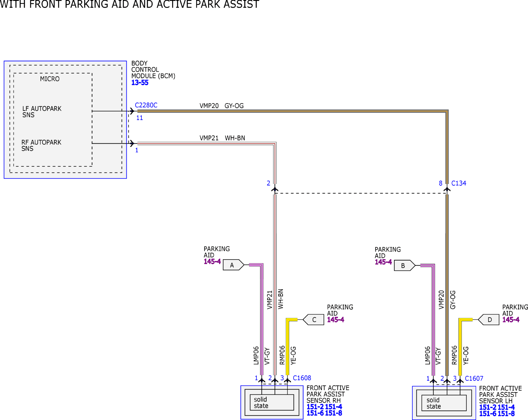Click the MICRO block inside the BCM

[x=53, y=120]
